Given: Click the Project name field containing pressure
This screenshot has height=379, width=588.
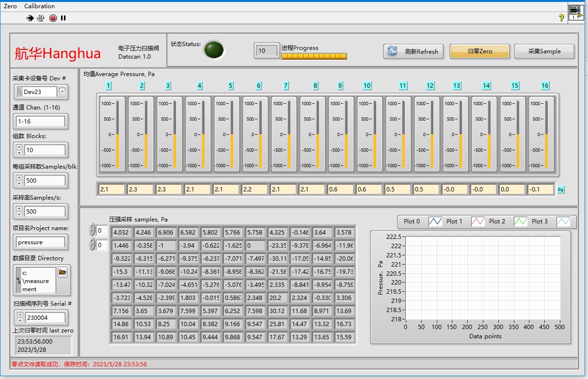Looking at the screenshot, I should point(41,242).
